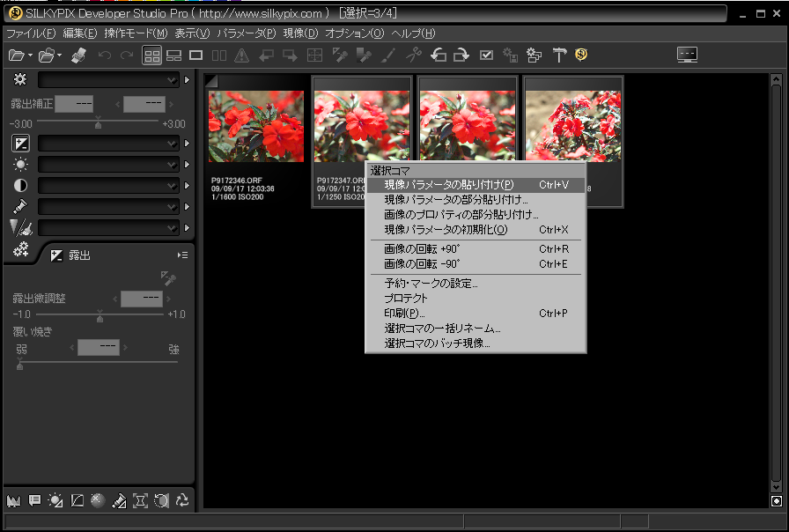Screen dimensions: 789x532
Task: Select the white balance sun icon
Action: tap(20, 165)
